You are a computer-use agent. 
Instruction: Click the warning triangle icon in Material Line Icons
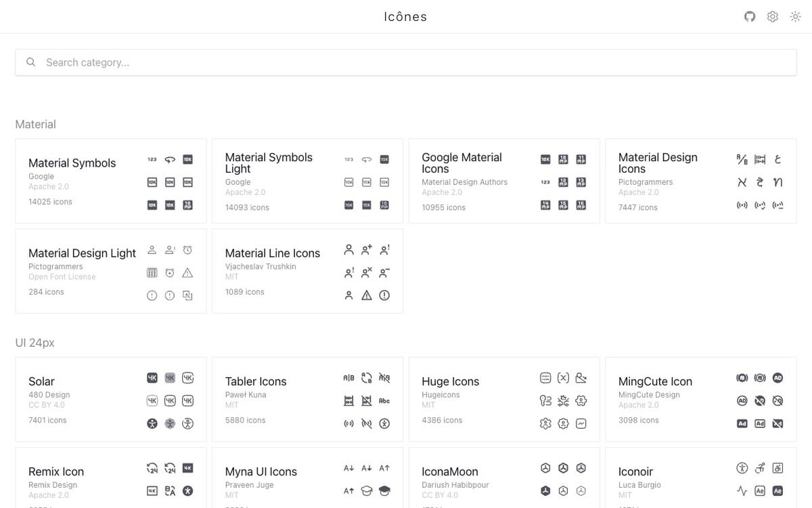367,295
